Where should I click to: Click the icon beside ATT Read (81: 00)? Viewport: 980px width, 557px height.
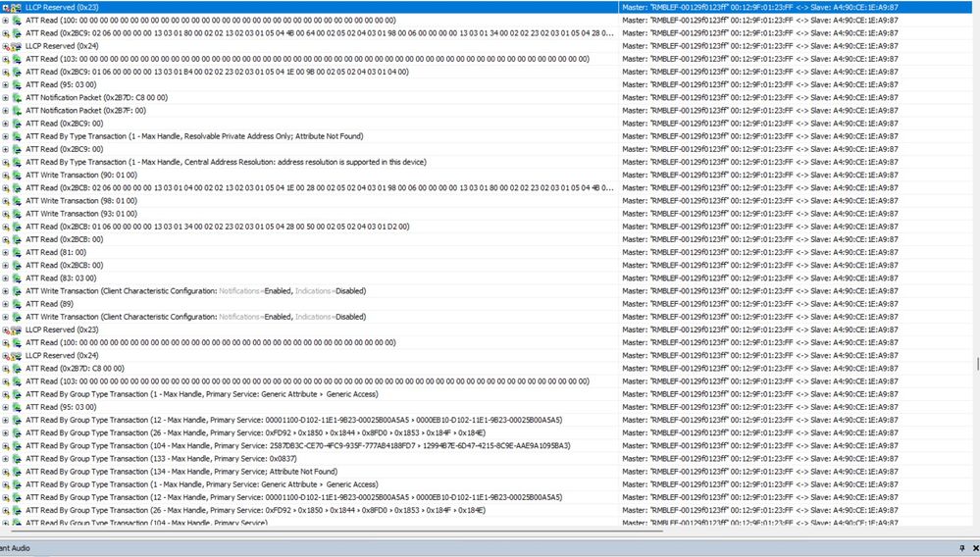[x=17, y=252]
